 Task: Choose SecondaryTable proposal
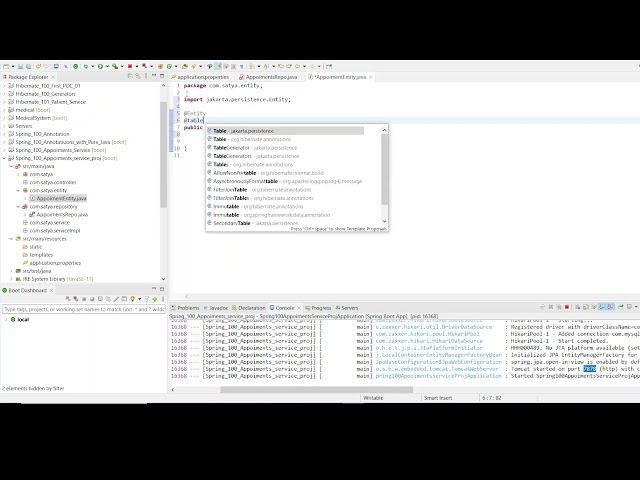click(x=285, y=223)
